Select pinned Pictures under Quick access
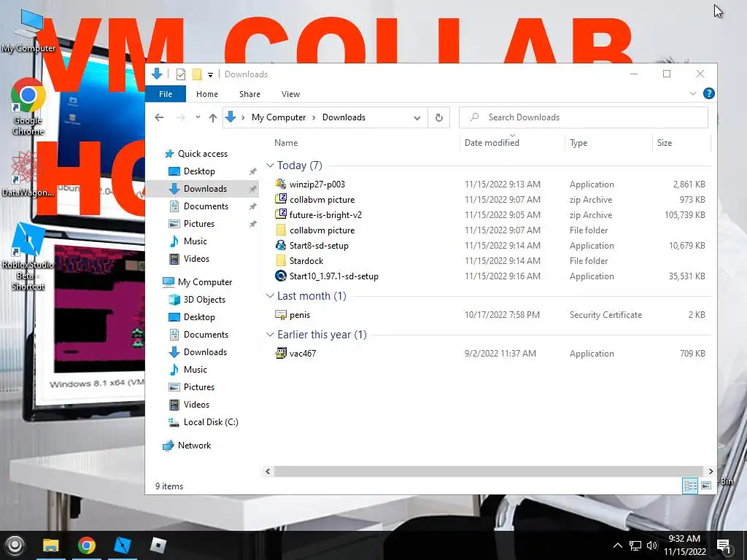The image size is (747, 560). click(x=199, y=224)
